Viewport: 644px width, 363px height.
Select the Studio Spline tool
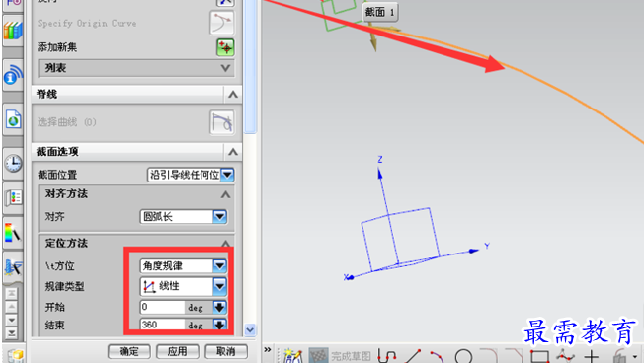coord(566,356)
